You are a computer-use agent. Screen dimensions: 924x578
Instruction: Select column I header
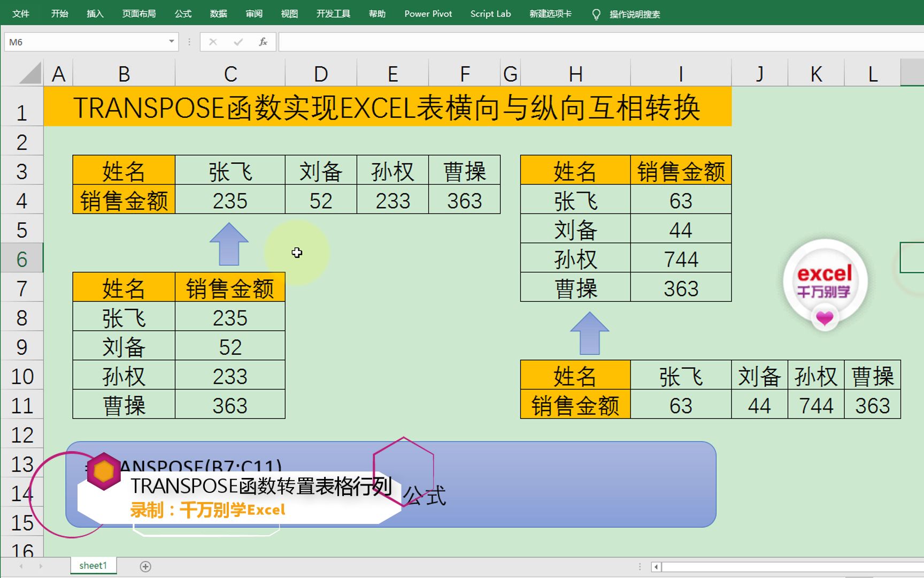681,74
